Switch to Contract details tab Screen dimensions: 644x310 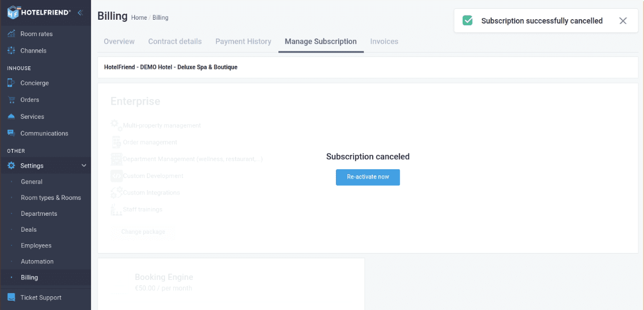coord(175,42)
